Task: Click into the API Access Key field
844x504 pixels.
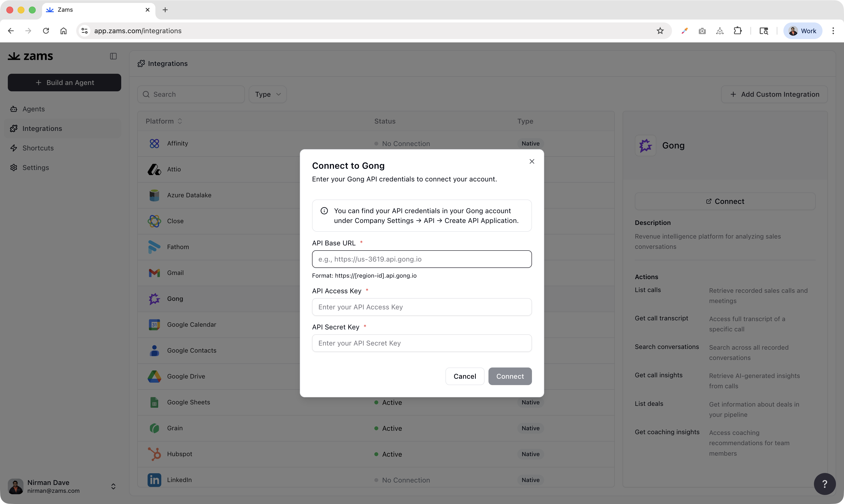Action: tap(422, 307)
